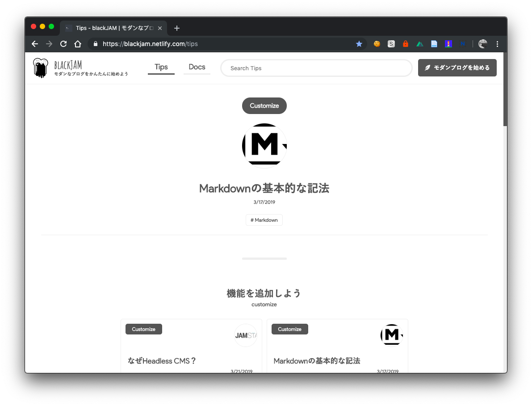Image resolution: width=532 pixels, height=406 pixels.
Task: Select the Customize category badge
Action: click(264, 106)
